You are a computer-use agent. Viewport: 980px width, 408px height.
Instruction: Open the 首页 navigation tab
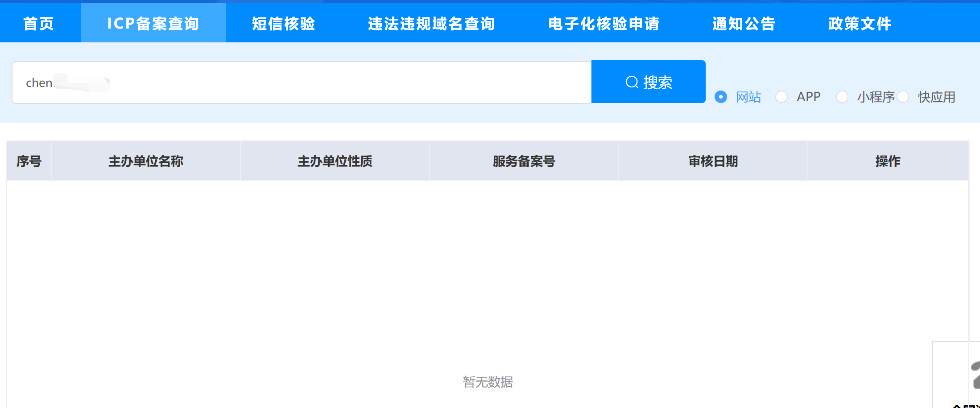(39, 23)
